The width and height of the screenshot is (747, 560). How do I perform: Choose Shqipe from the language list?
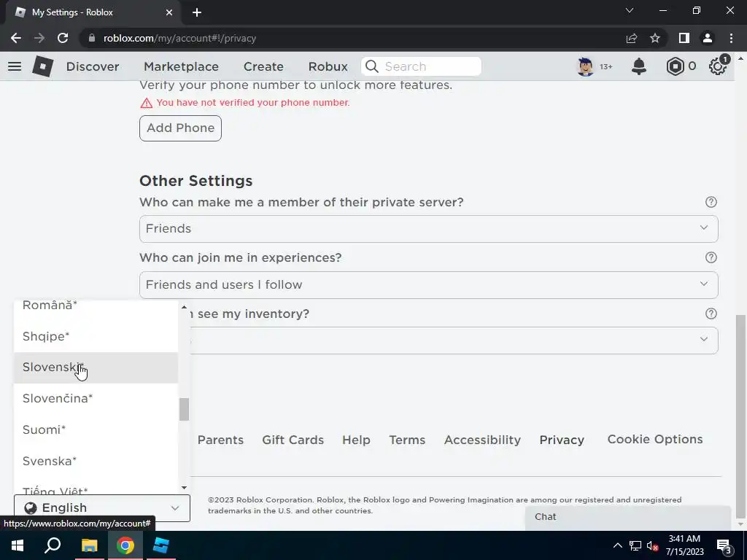click(96, 336)
